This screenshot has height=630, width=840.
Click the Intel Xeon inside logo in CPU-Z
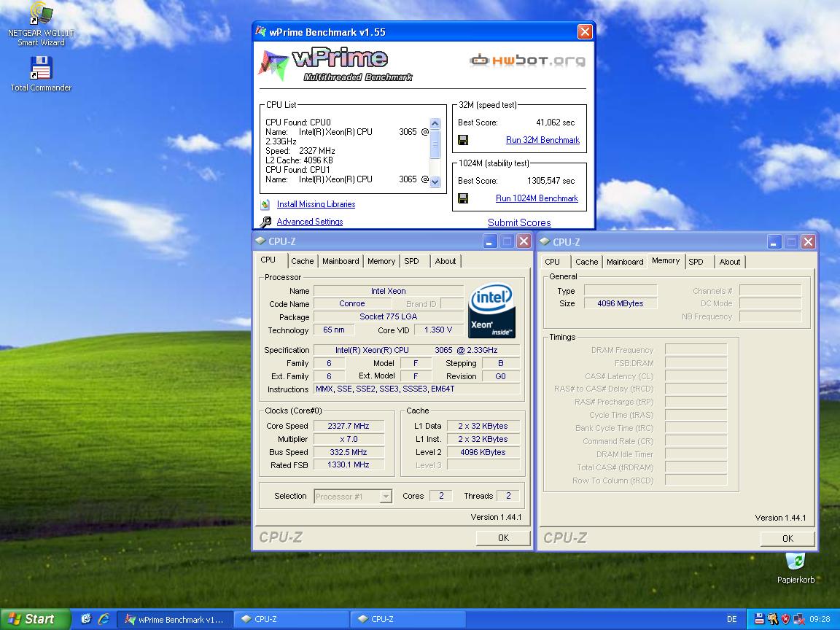pos(491,310)
